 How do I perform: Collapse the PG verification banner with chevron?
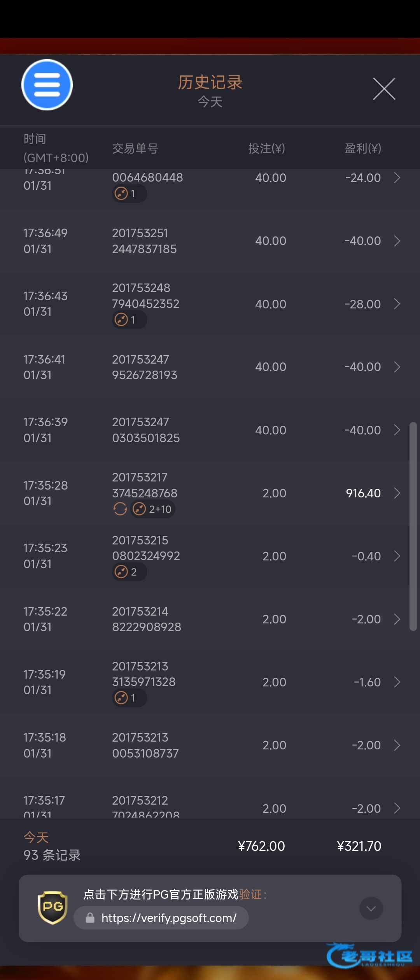[x=371, y=908]
